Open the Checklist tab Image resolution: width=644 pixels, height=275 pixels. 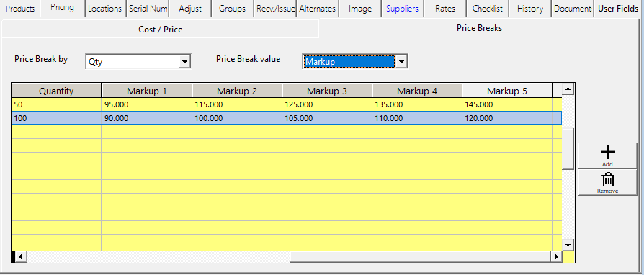pos(488,8)
